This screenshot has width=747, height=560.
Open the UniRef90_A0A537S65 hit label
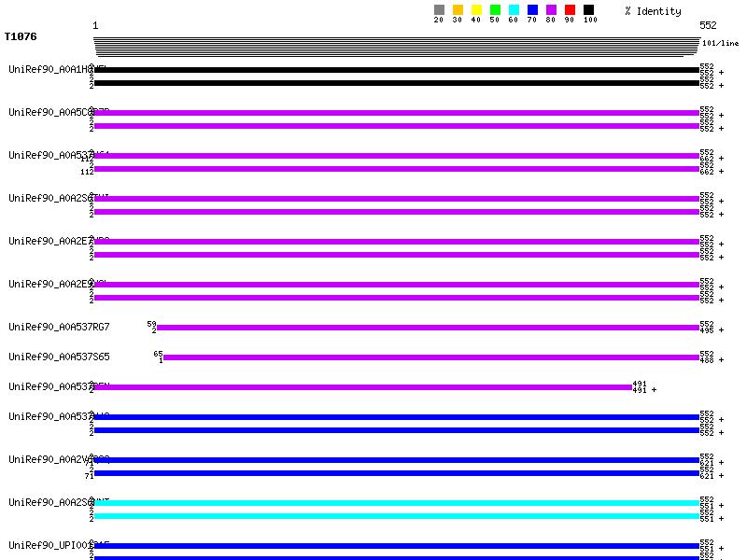point(59,357)
